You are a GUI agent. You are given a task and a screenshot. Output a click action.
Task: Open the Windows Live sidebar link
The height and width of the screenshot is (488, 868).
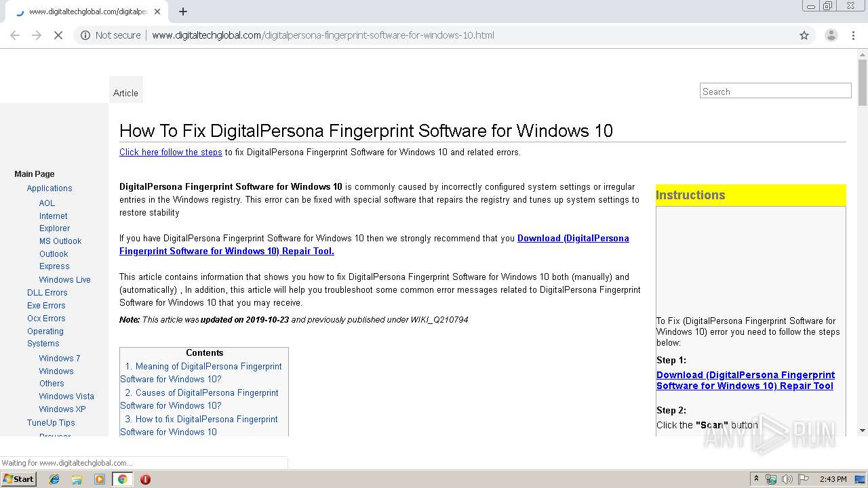[x=64, y=280]
